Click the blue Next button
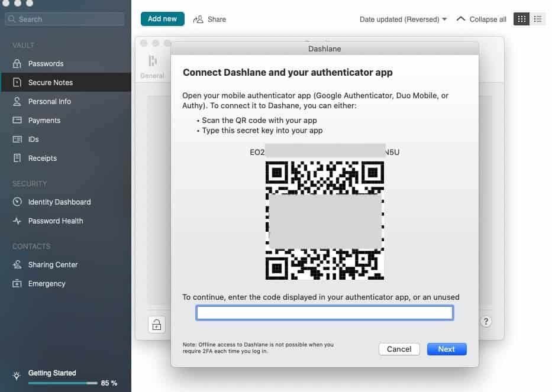This screenshot has height=392, width=552. click(447, 349)
